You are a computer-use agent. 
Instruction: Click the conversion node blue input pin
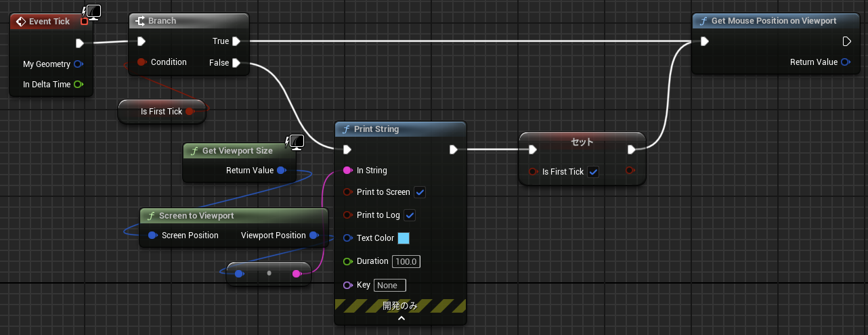[x=239, y=273]
